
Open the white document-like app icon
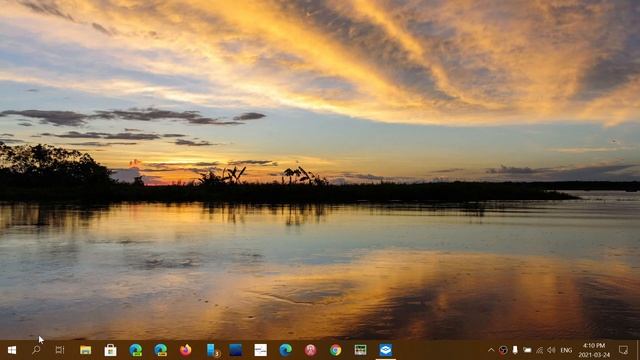[260, 350]
